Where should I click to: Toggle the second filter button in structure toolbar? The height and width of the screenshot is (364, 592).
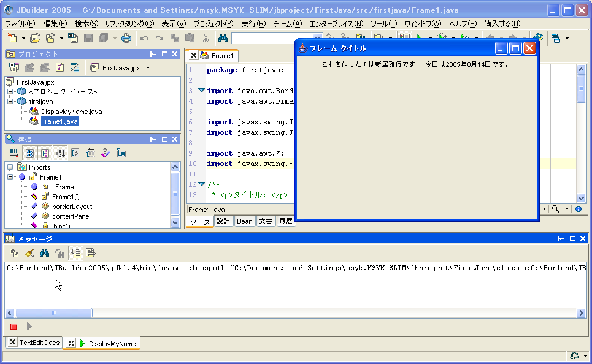[x=45, y=153]
